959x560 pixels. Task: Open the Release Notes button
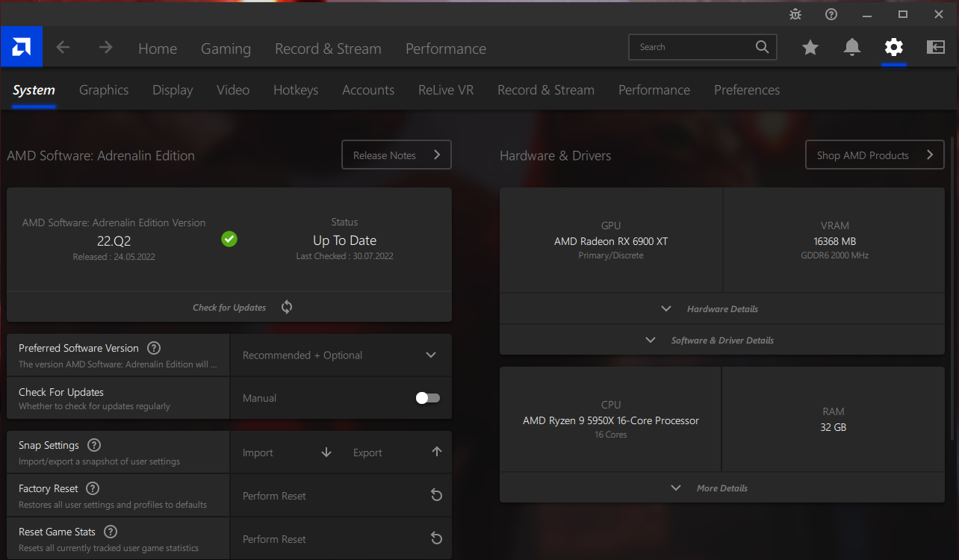click(x=397, y=155)
